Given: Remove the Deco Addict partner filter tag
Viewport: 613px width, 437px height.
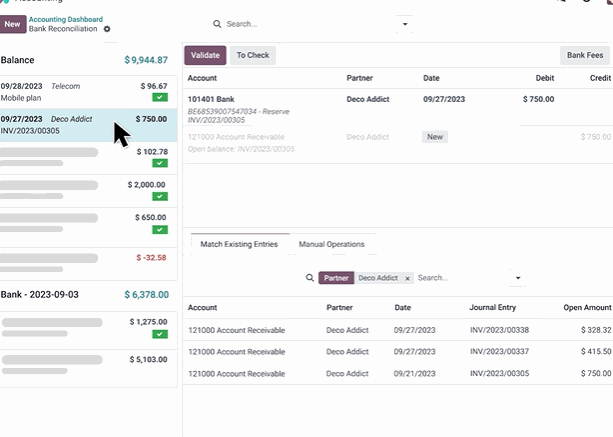Looking at the screenshot, I should [407, 278].
